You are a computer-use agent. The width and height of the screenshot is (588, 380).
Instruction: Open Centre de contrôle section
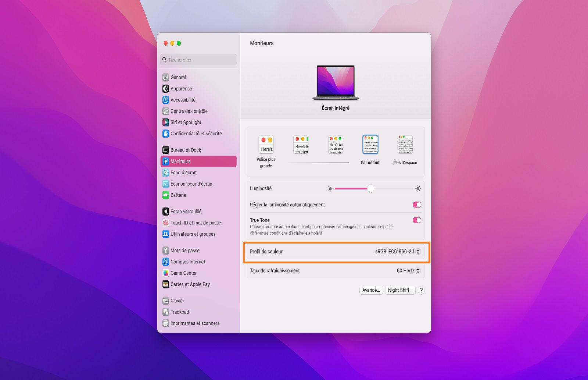point(198,111)
